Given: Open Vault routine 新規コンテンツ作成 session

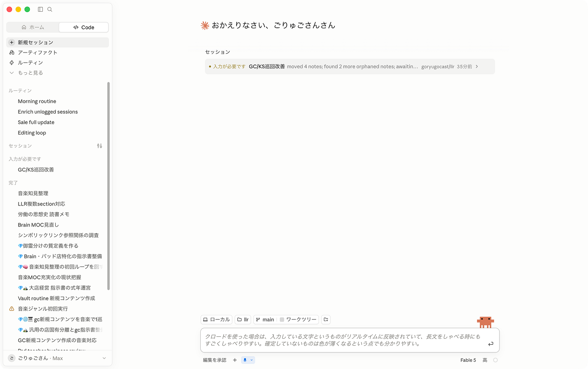Looking at the screenshot, I should point(57,298).
